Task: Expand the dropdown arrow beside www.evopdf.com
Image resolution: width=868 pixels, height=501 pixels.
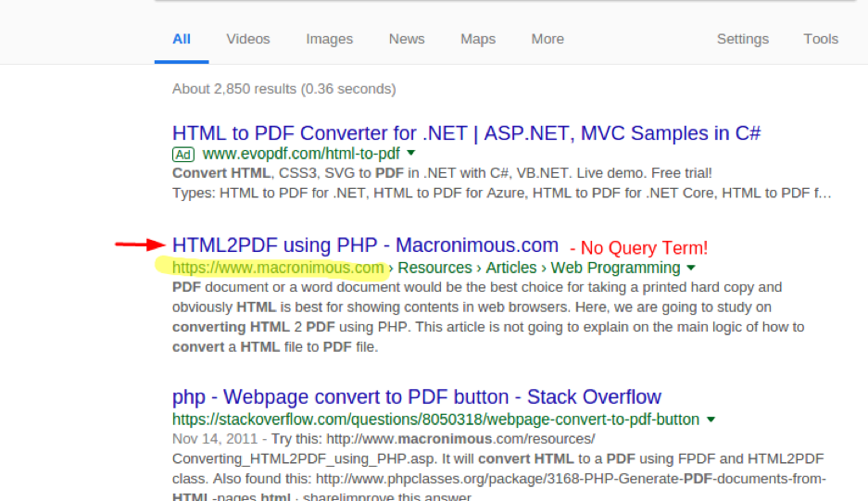Action: tap(411, 154)
